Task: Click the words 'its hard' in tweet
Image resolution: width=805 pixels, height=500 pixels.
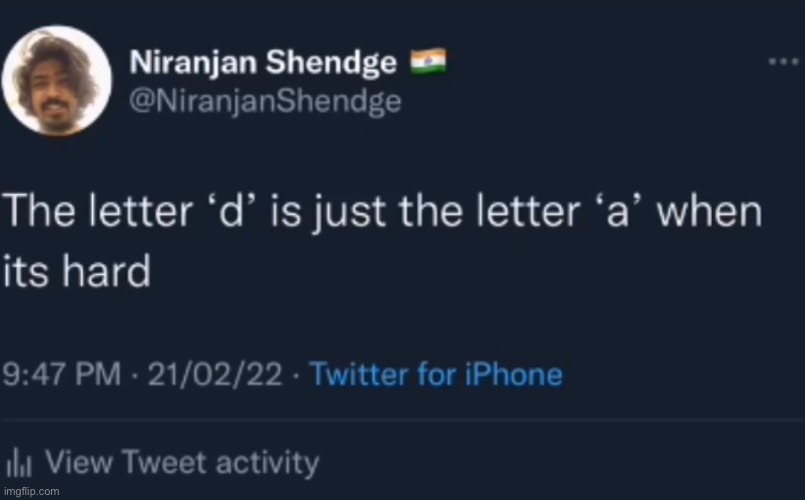Action: [76, 270]
